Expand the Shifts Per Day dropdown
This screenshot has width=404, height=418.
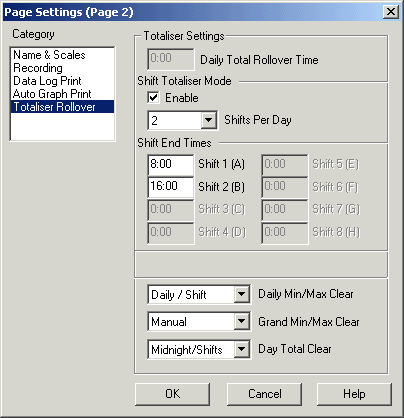click(x=209, y=120)
